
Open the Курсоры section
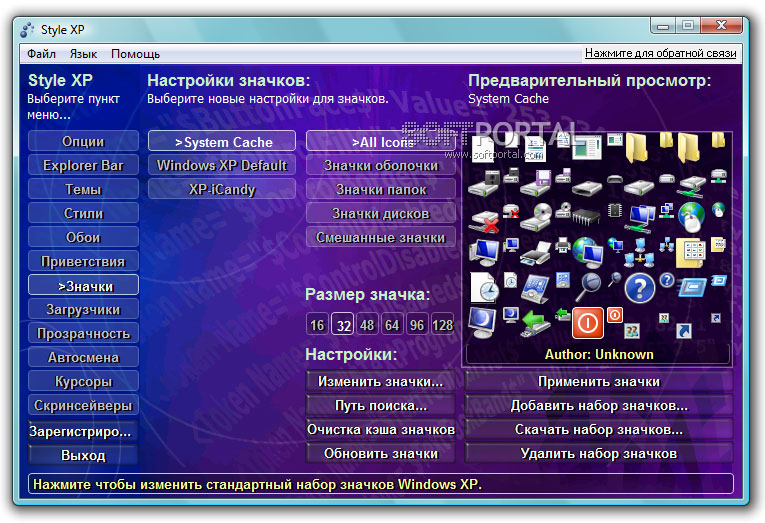(x=83, y=381)
